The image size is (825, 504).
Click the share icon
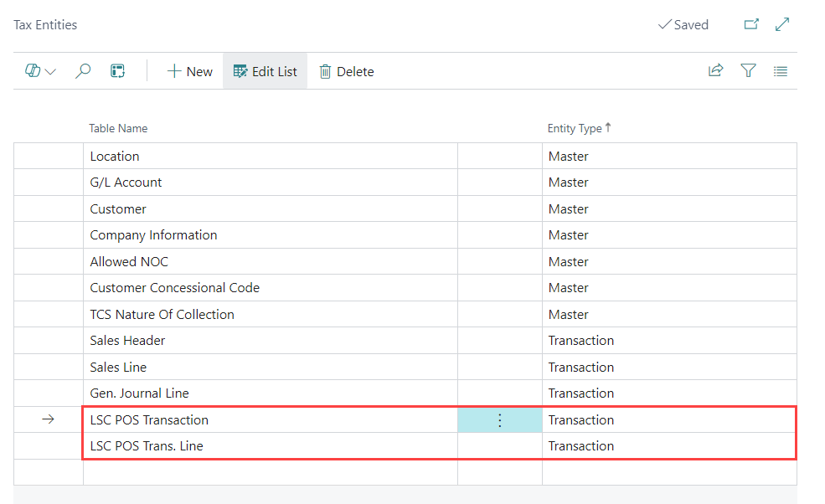tap(715, 70)
